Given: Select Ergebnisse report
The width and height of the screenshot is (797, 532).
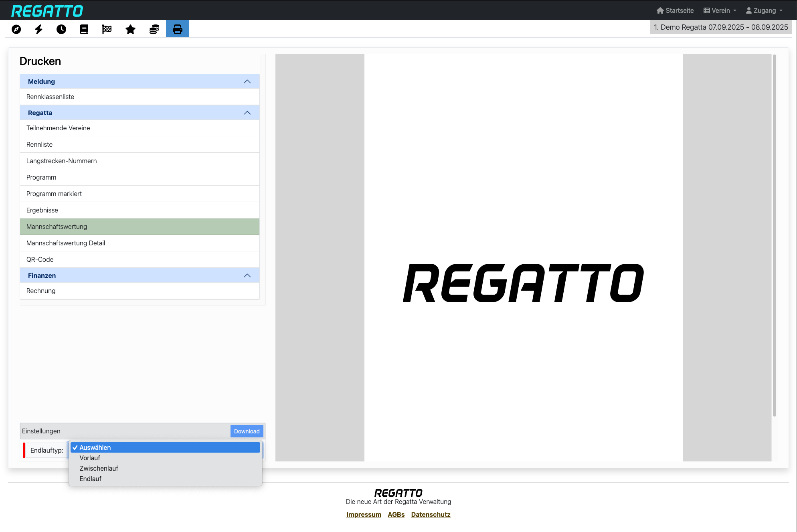Looking at the screenshot, I should pos(140,210).
